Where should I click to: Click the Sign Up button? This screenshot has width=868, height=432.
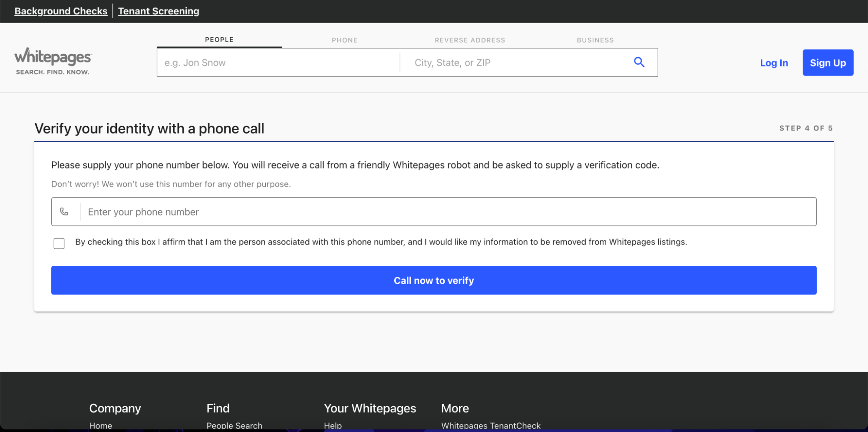pos(827,63)
